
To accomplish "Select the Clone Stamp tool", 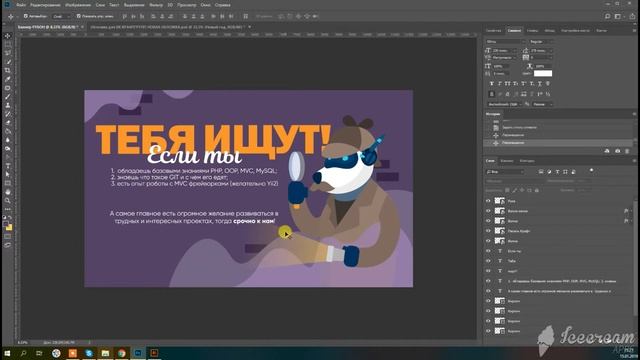I will coord(8,105).
